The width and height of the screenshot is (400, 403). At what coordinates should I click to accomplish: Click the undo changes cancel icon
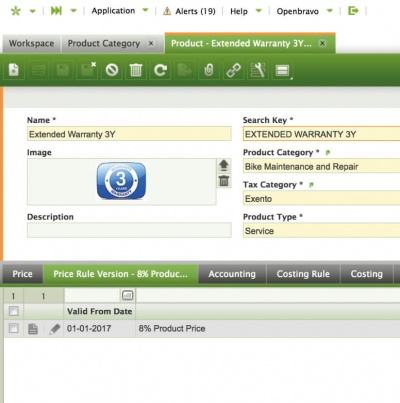112,70
